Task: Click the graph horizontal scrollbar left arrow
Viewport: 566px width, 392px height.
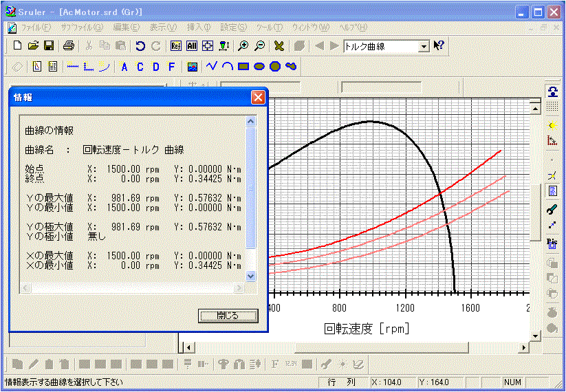Action: coord(188,348)
